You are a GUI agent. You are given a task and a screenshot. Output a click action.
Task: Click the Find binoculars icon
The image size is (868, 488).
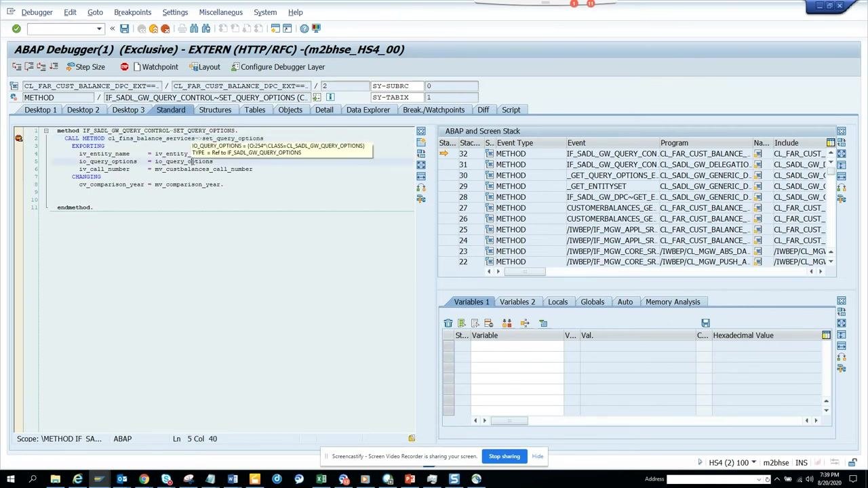click(194, 28)
